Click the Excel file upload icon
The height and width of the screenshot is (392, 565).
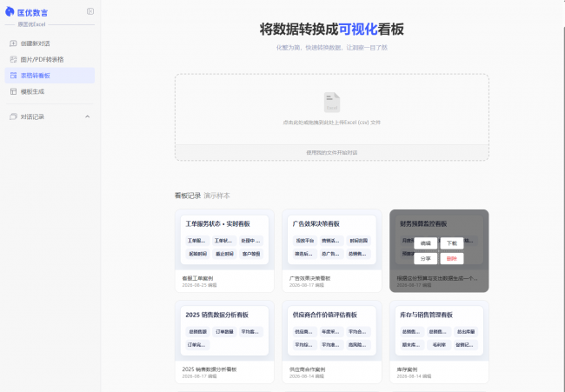(332, 103)
